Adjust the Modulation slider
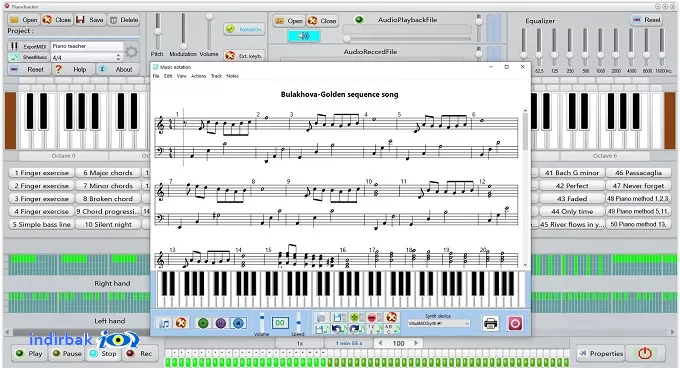 coord(183,31)
